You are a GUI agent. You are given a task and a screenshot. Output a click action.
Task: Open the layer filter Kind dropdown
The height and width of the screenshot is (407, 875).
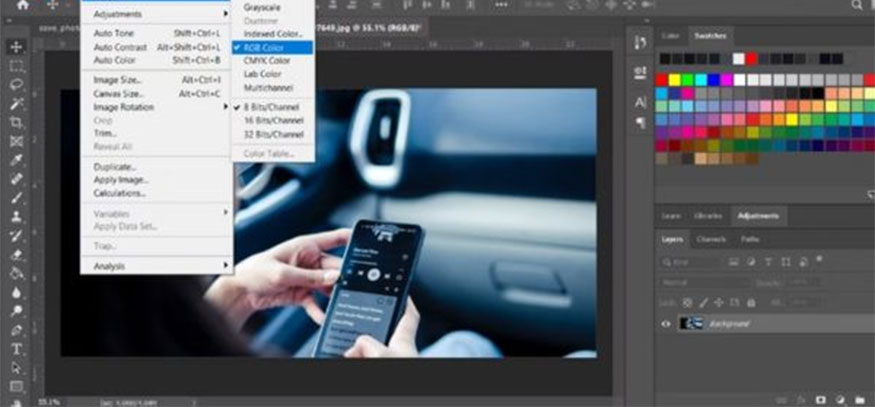tap(692, 262)
